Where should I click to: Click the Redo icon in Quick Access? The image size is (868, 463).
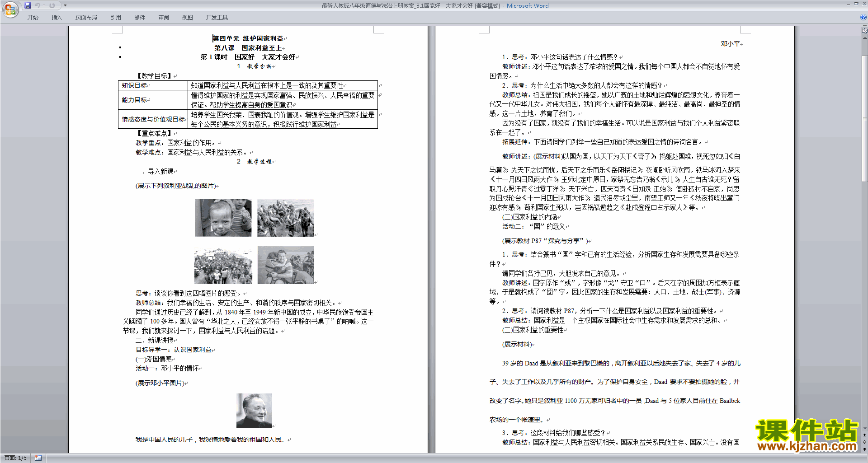52,5
